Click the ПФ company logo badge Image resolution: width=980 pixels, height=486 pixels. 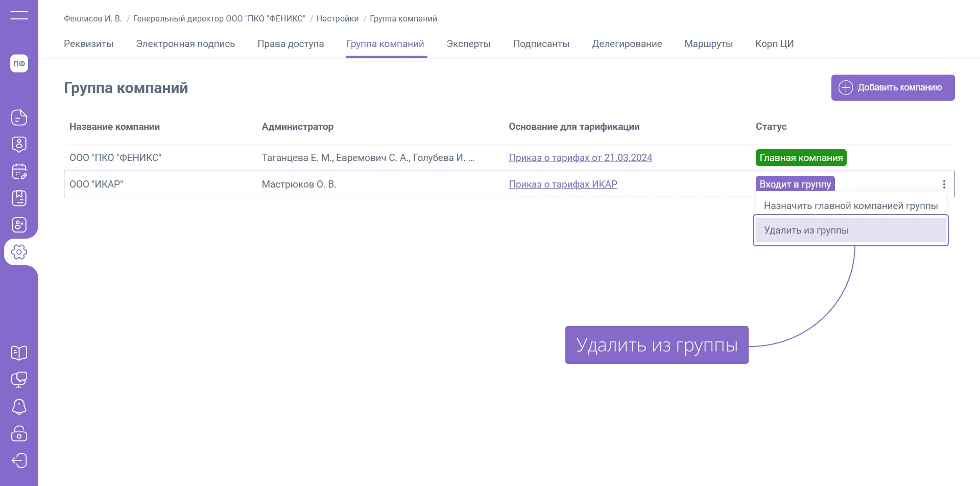point(19,63)
